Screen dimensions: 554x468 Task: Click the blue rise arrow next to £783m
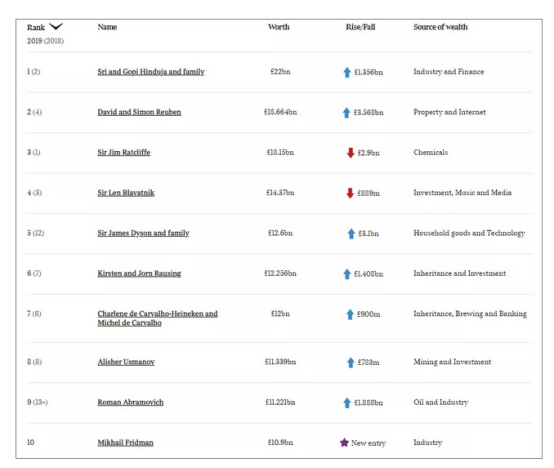[x=350, y=362]
